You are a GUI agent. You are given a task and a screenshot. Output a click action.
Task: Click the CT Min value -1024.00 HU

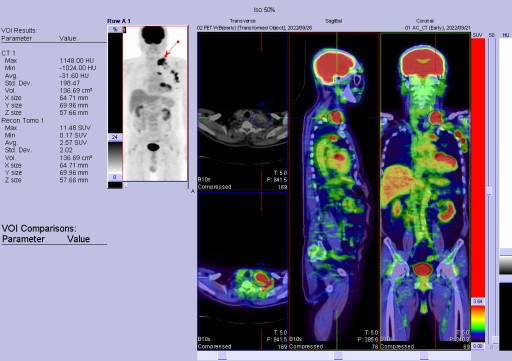point(78,68)
